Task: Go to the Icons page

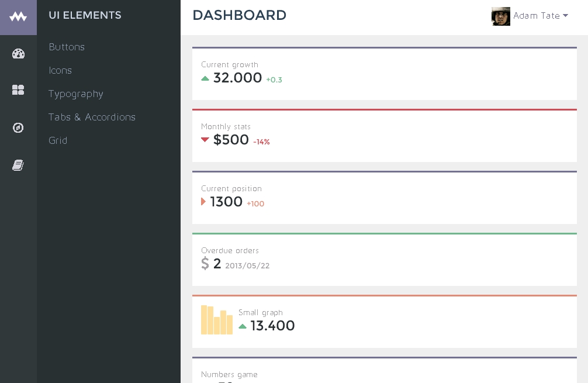Action: click(x=60, y=70)
